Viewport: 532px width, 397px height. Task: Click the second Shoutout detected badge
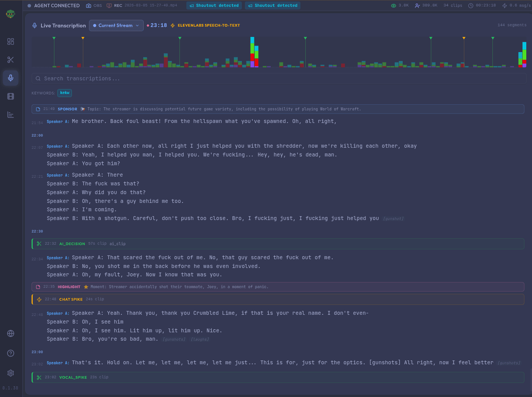[273, 6]
